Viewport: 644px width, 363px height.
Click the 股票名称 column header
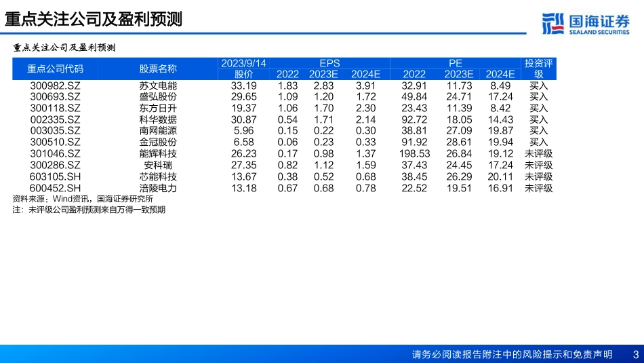158,69
